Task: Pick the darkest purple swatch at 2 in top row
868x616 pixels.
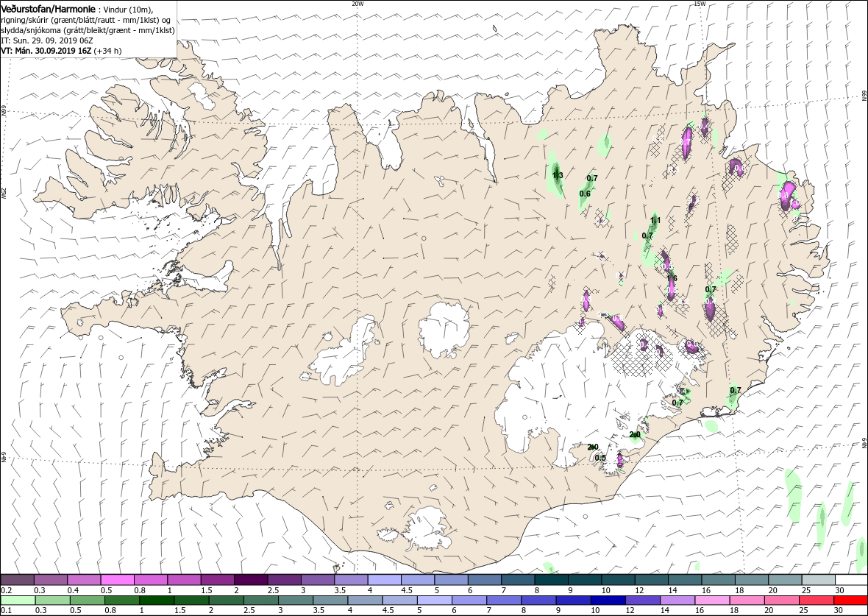Action: click(x=251, y=580)
